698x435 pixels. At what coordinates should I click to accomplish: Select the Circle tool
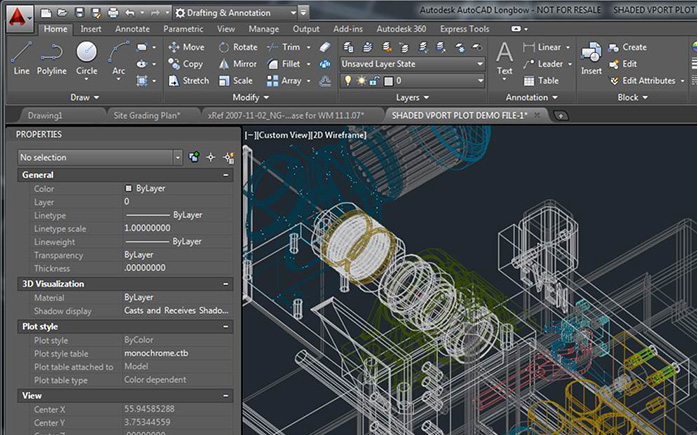(x=86, y=58)
